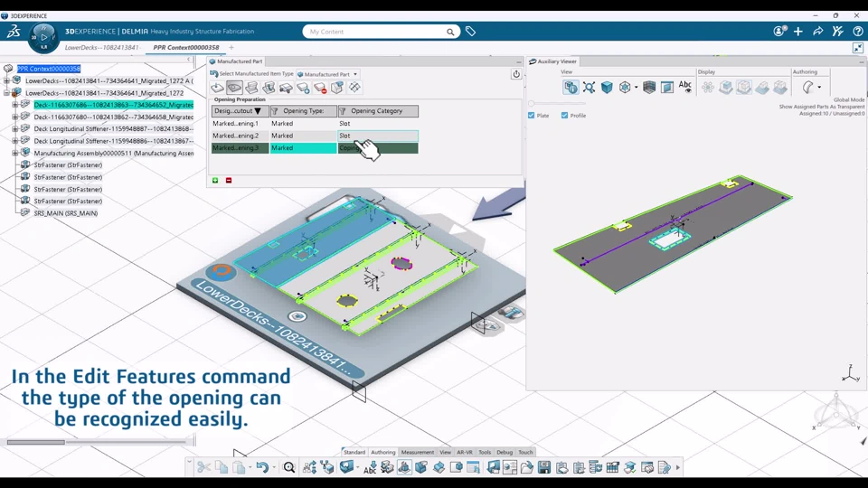Click the floppy disk save icon in bottom toolbar
The height and width of the screenshot is (488, 868).
[x=544, y=467]
